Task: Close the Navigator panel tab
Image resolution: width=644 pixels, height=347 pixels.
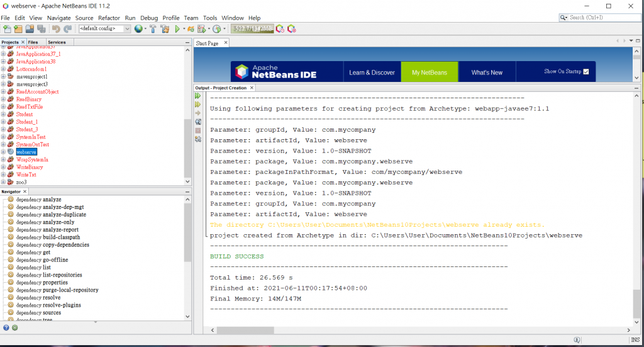Action: pos(25,191)
